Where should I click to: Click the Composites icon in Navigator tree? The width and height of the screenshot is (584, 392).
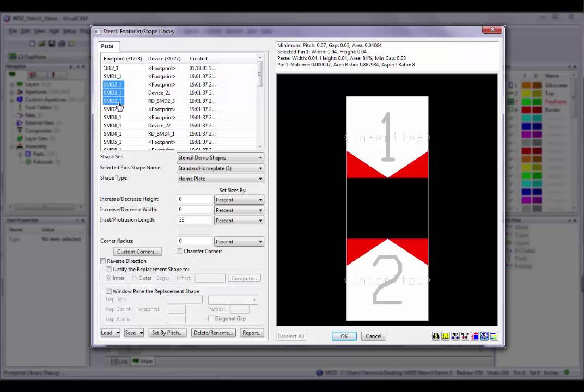coord(20,131)
